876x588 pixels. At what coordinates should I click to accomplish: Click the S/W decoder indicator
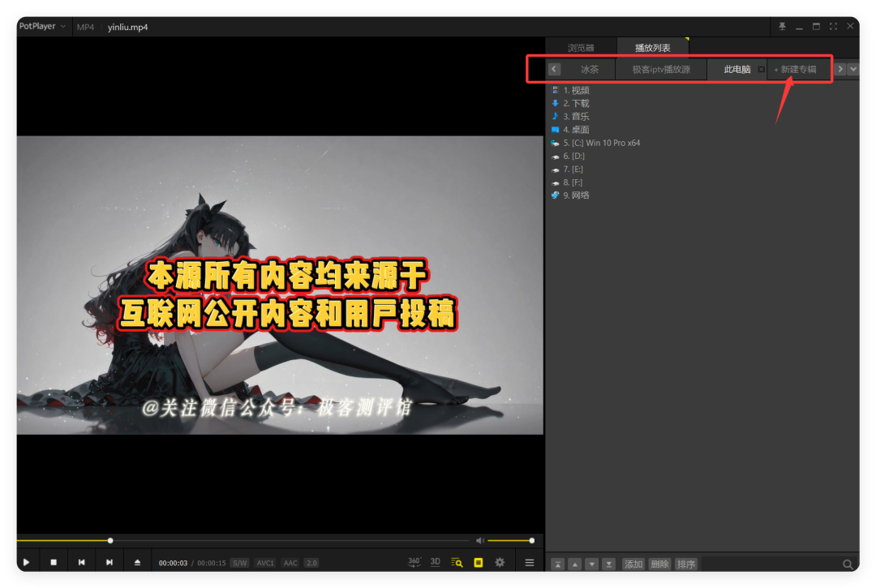[x=239, y=563]
